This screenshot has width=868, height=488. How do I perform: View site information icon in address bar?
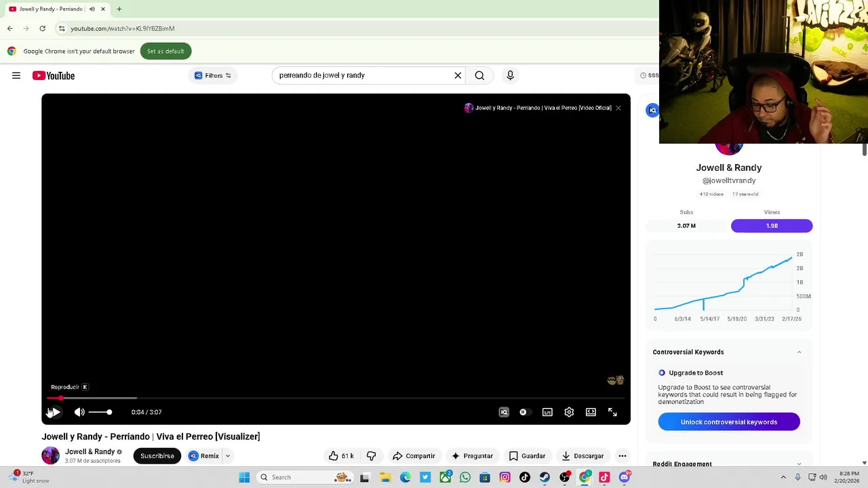point(61,28)
